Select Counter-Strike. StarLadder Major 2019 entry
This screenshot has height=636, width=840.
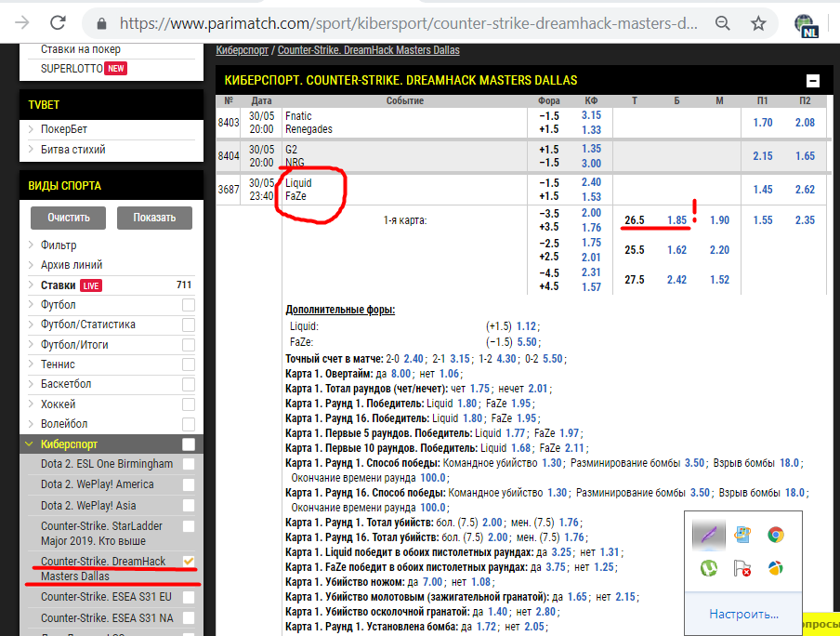tap(101, 534)
